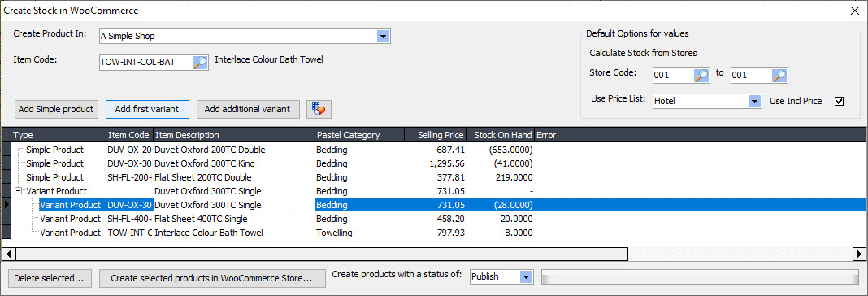The image size is (868, 296).
Task: Open product status Publish dropdown
Action: [527, 276]
